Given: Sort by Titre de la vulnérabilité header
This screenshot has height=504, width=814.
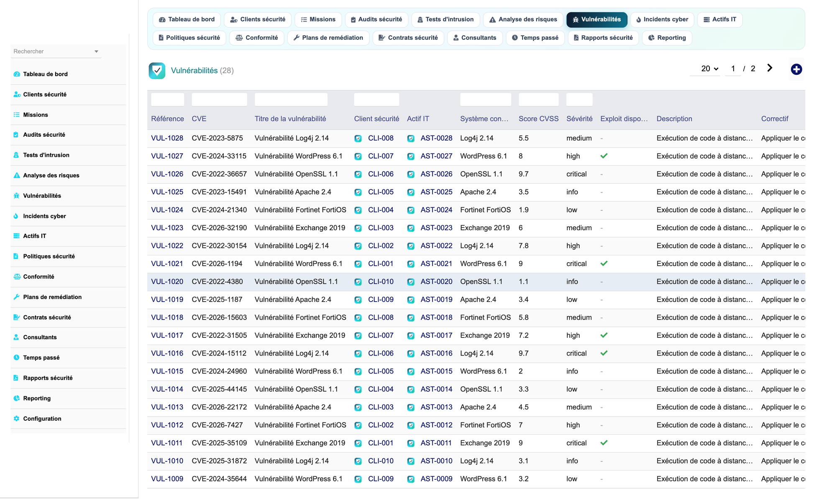Looking at the screenshot, I should (290, 119).
